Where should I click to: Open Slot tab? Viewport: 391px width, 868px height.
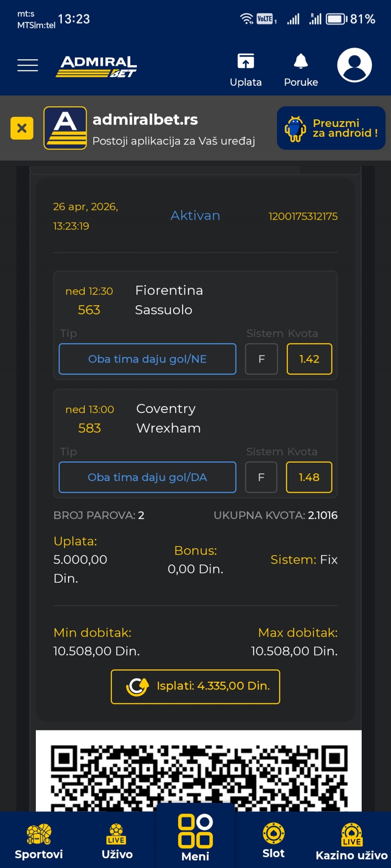(x=273, y=841)
